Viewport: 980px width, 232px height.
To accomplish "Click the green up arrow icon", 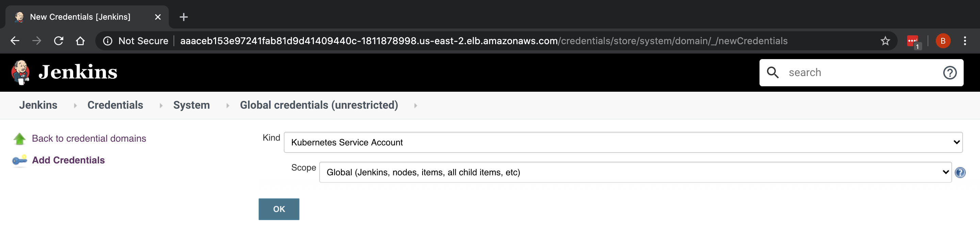I will click(x=19, y=139).
